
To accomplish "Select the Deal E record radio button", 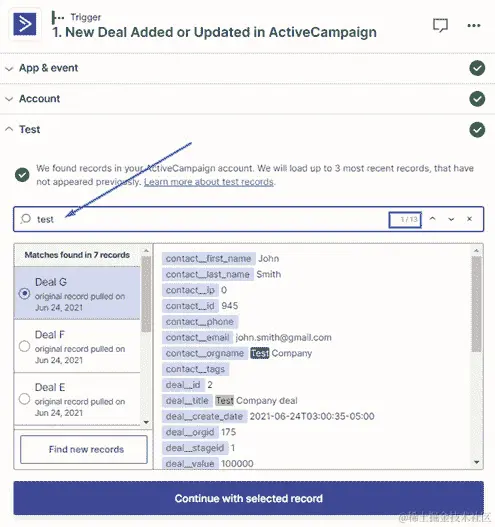I will (x=24, y=399).
